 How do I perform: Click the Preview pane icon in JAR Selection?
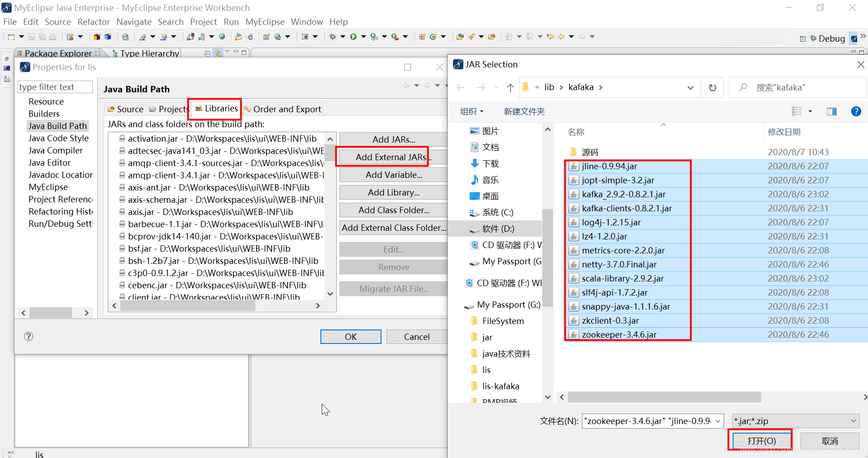tap(832, 111)
